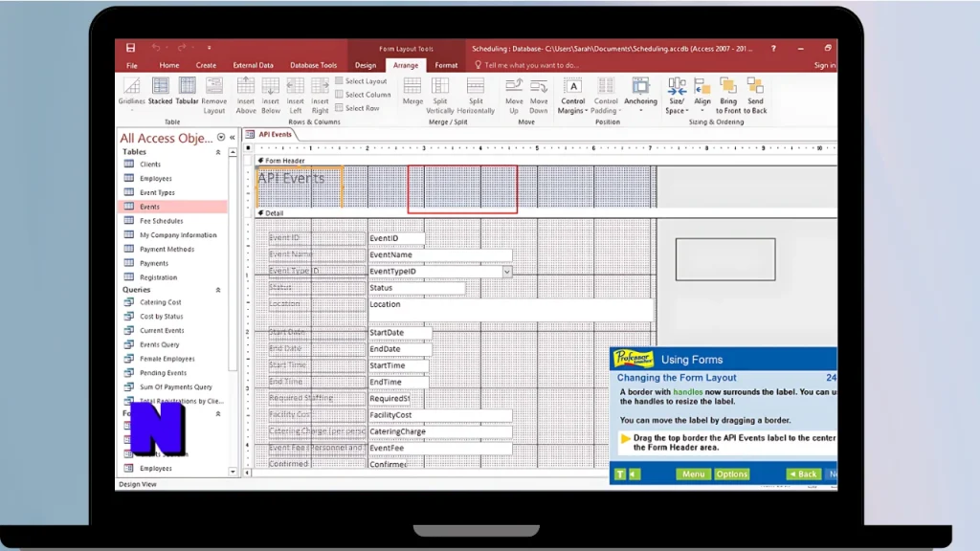Click the Undo arrow icon
The width and height of the screenshot is (980, 551).
pyautogui.click(x=156, y=48)
